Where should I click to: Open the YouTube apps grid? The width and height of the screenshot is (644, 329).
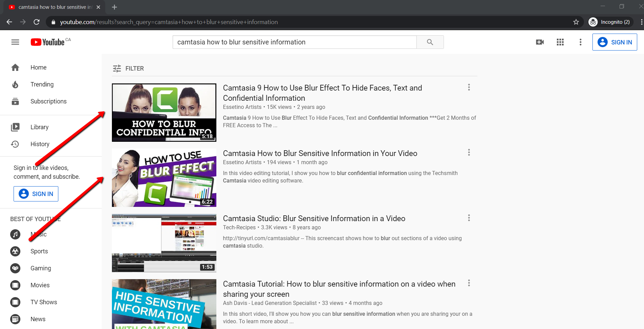[x=560, y=42]
